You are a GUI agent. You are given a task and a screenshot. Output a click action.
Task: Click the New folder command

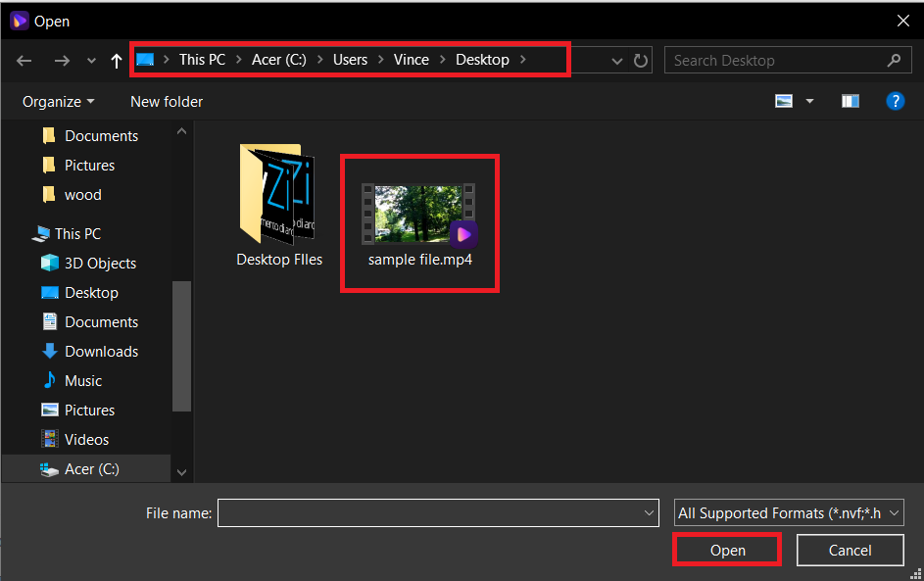pyautogui.click(x=166, y=101)
